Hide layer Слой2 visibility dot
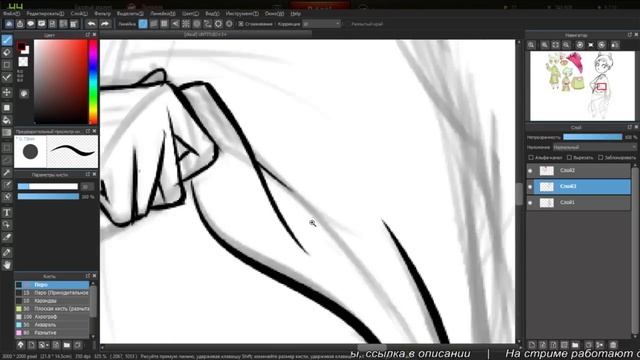Viewport: 640px width, 360px height. pyautogui.click(x=530, y=171)
